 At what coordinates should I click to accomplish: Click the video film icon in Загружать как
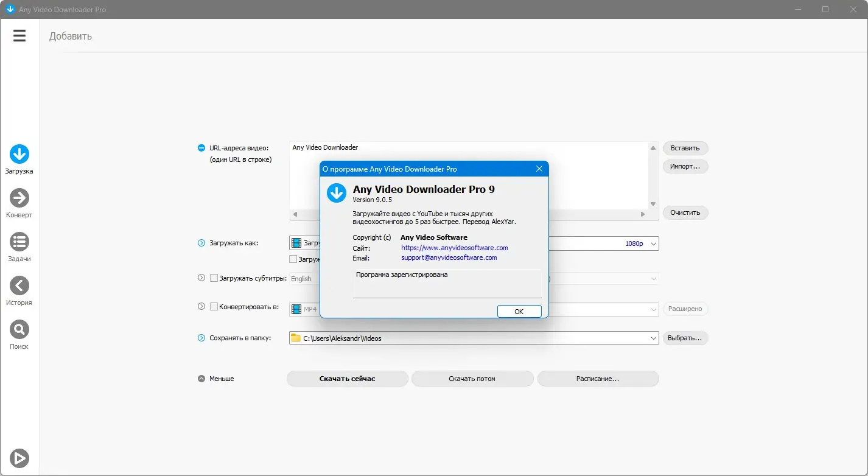[296, 243]
